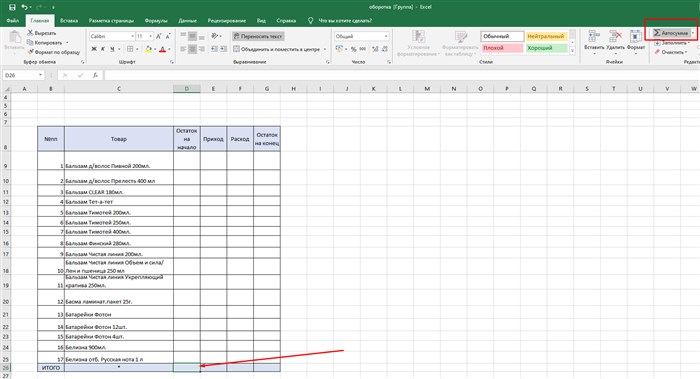The image size is (700, 379).
Task: Click the D26 Name Box
Action: (x=23, y=75)
